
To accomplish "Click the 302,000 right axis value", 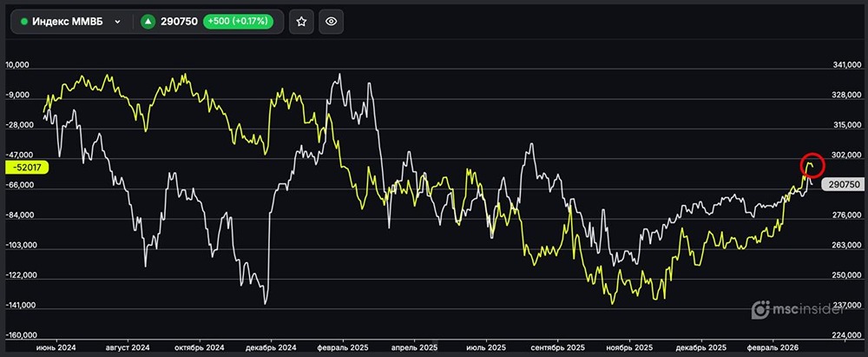I will [847, 155].
